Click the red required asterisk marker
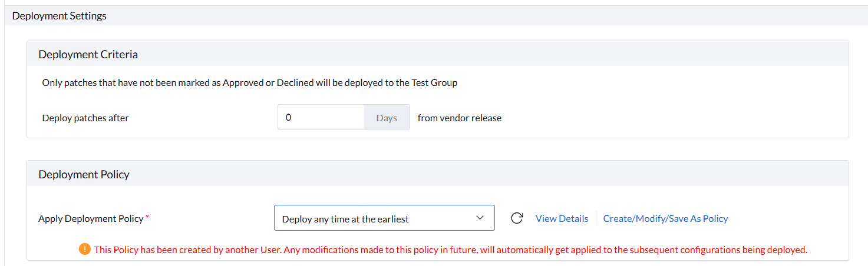 click(x=147, y=218)
